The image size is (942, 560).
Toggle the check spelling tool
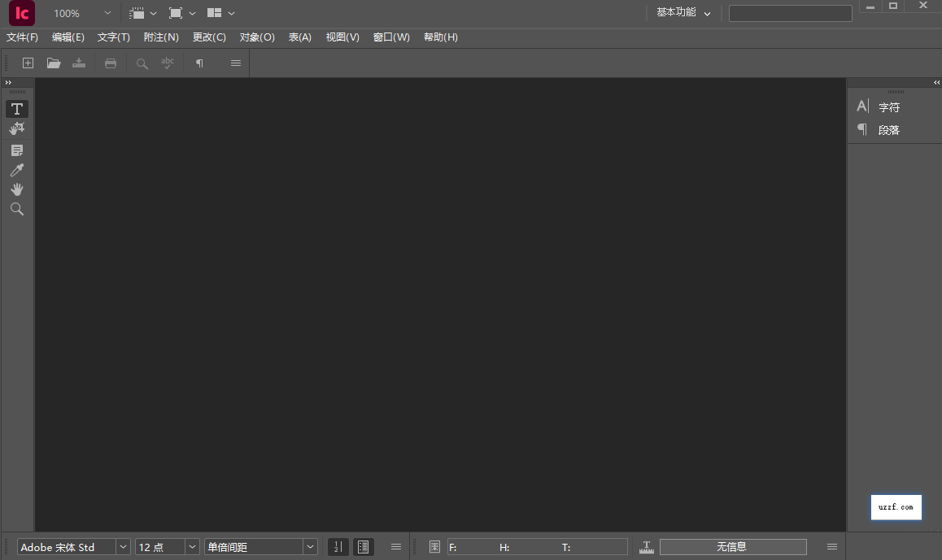(x=168, y=63)
